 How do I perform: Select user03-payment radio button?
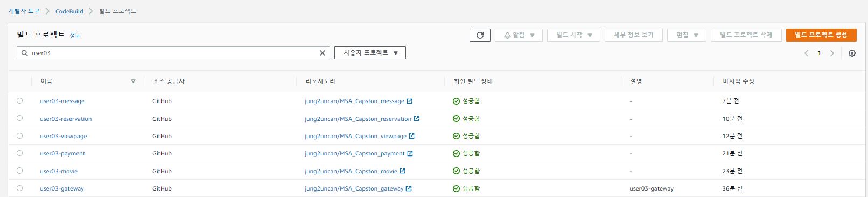[20, 153]
